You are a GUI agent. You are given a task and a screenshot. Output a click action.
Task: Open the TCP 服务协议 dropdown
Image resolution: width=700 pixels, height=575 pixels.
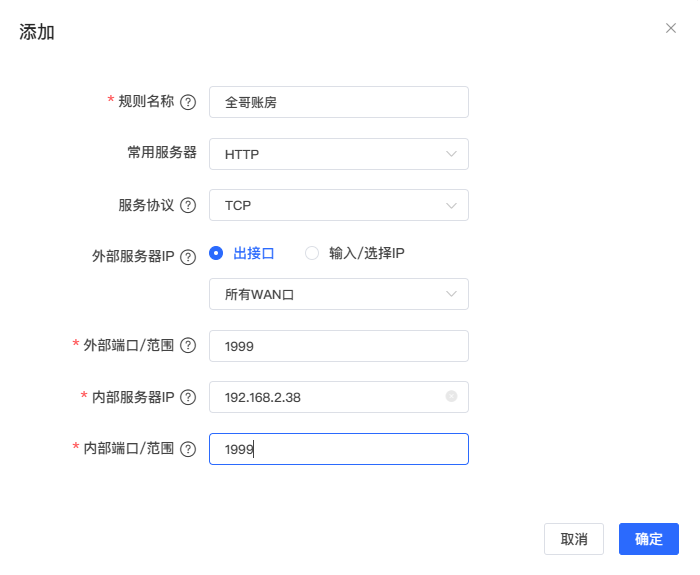(338, 205)
